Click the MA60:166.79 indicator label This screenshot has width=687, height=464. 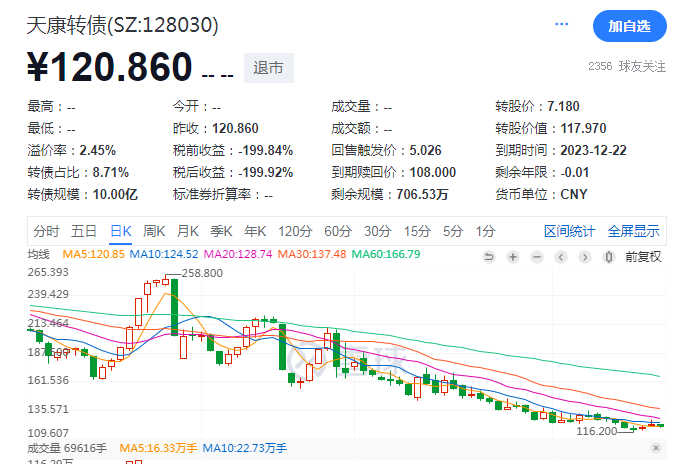click(386, 254)
